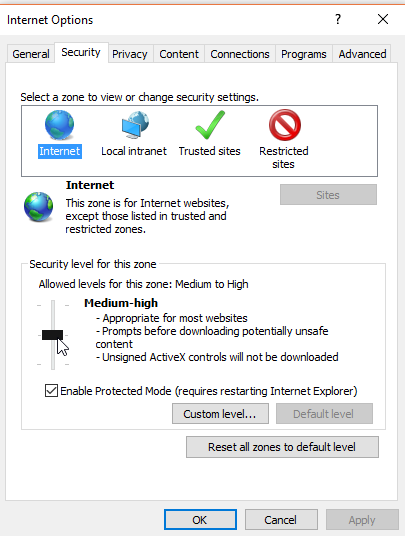Open the General tab
The width and height of the screenshot is (405, 536).
point(31,54)
